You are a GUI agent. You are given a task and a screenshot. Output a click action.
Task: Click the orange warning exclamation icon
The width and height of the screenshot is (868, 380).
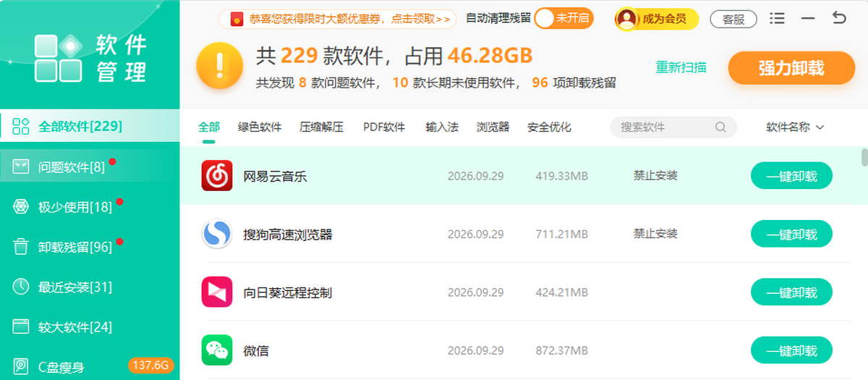[220, 66]
